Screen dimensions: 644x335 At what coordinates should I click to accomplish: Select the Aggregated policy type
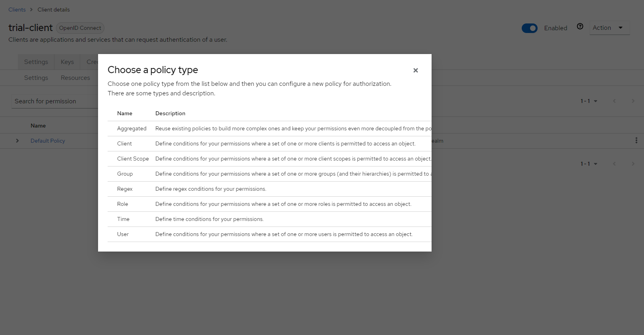(132, 128)
